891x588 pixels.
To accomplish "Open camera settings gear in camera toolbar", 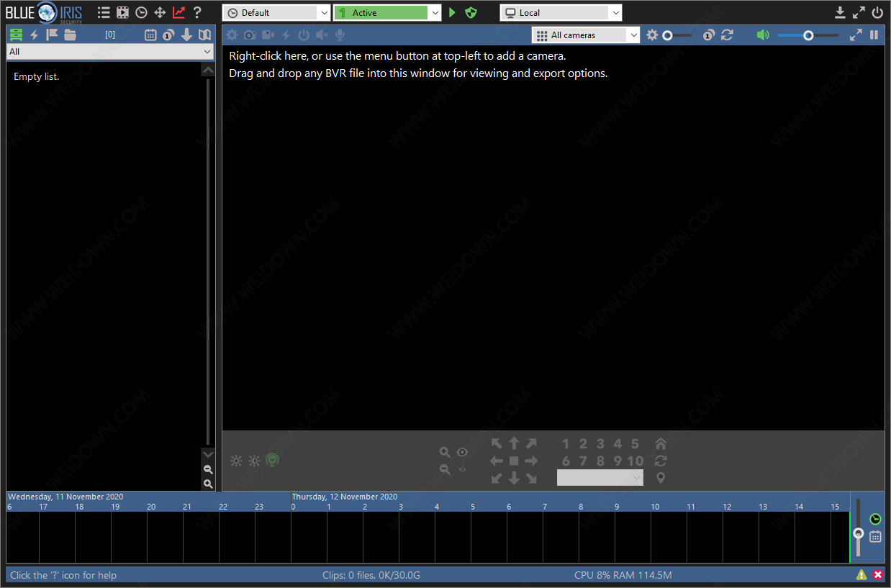I will 232,35.
